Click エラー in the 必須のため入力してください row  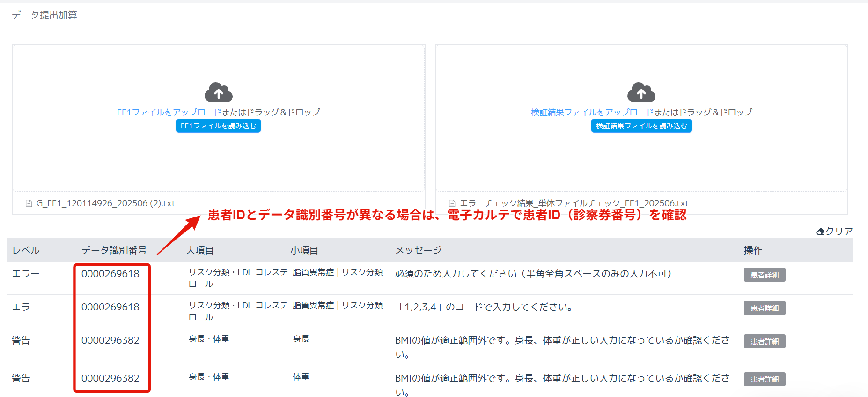tap(26, 274)
